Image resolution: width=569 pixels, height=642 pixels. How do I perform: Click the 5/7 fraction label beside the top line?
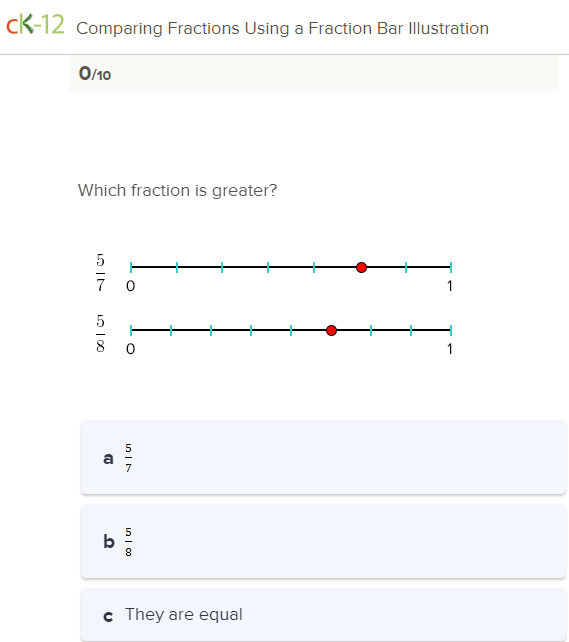coord(100,272)
